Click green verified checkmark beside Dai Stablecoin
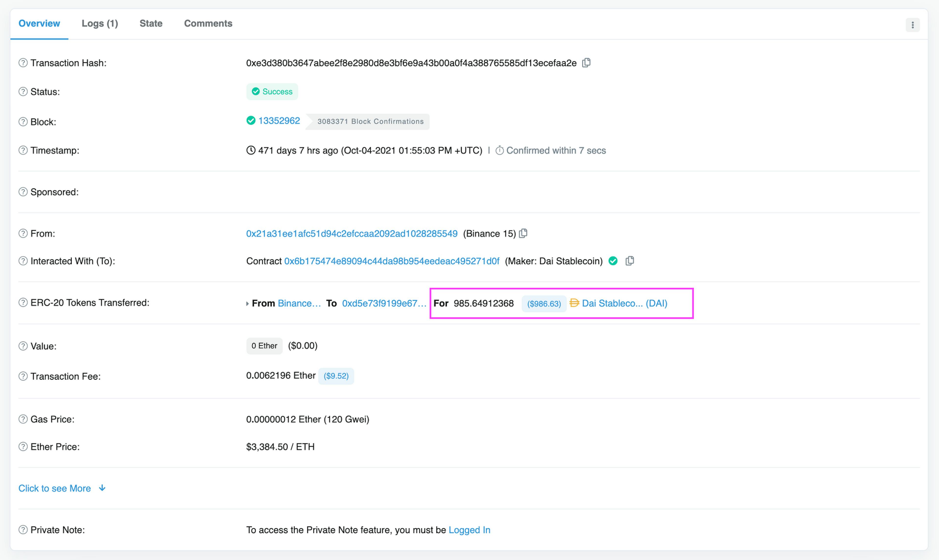Image resolution: width=939 pixels, height=560 pixels. tap(613, 261)
